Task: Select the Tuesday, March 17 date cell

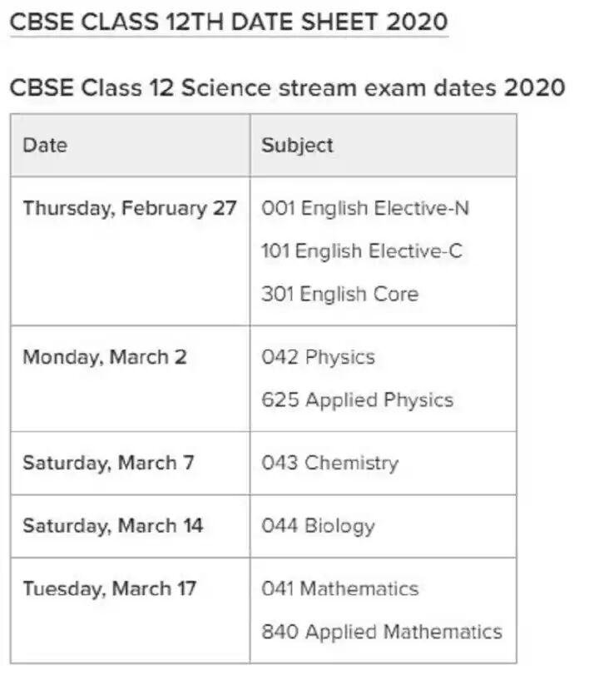Action: coord(110,589)
